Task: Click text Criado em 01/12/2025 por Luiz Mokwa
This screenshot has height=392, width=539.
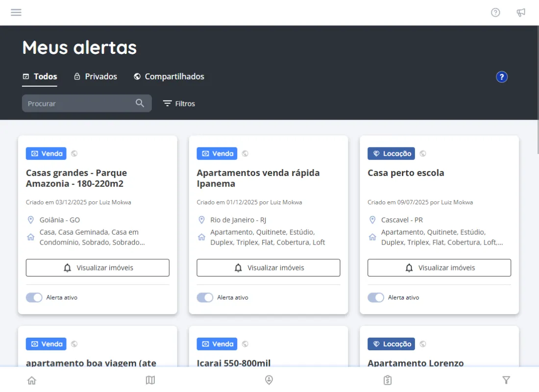Action: [x=249, y=202]
